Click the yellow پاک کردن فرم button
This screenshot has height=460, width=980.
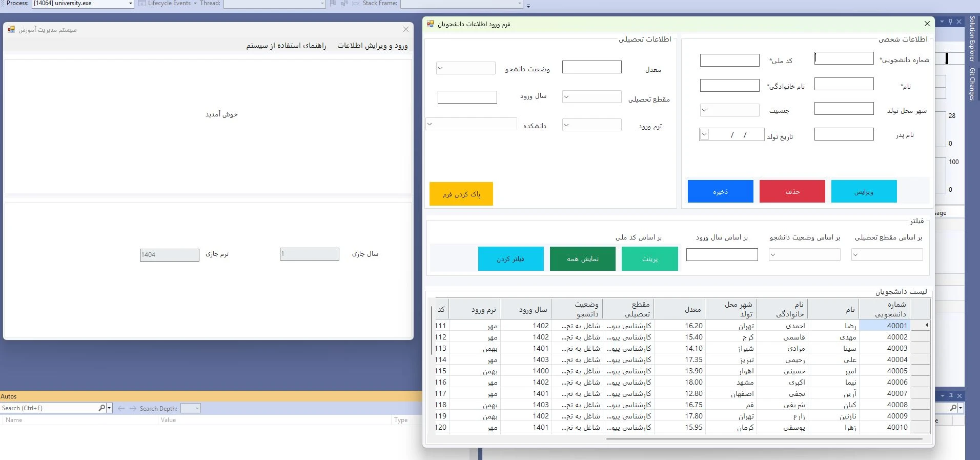click(461, 194)
